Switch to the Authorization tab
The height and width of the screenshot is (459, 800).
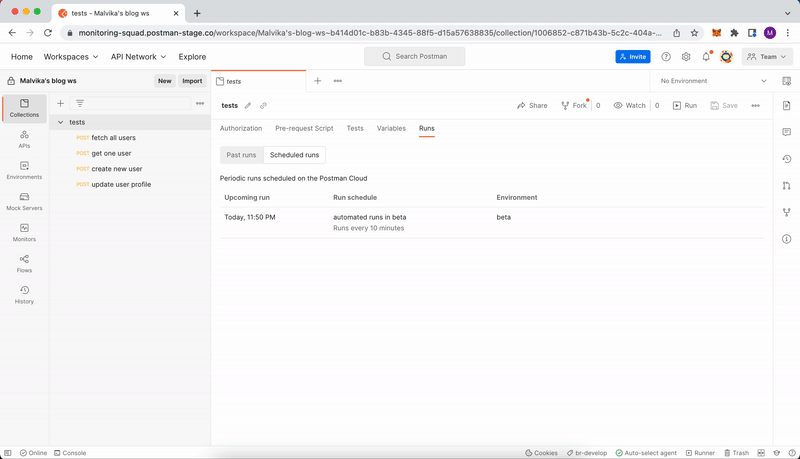[x=240, y=128]
